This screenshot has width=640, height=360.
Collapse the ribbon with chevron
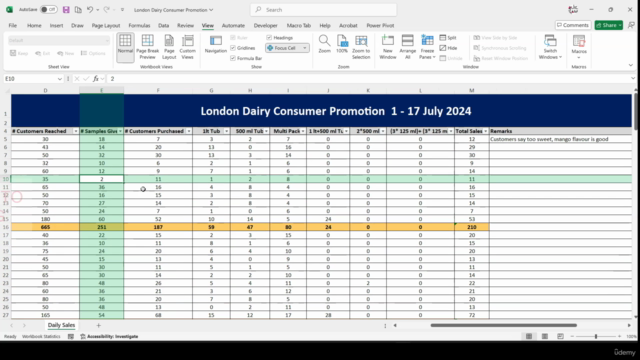click(x=631, y=65)
